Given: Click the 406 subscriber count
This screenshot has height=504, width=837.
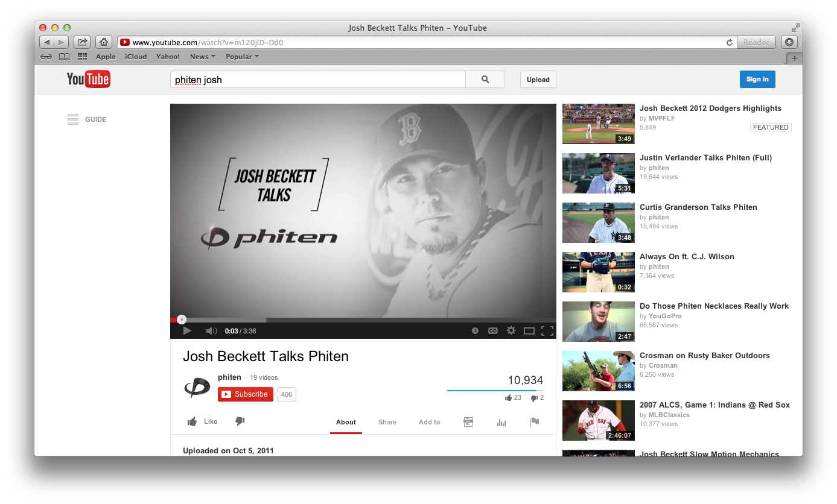Looking at the screenshot, I should (287, 394).
